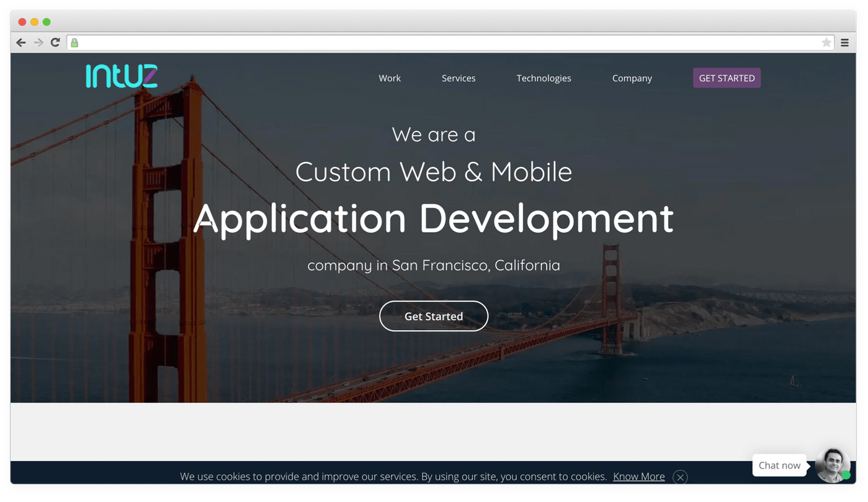
Task: Open the Company menu item
Action: (x=632, y=78)
